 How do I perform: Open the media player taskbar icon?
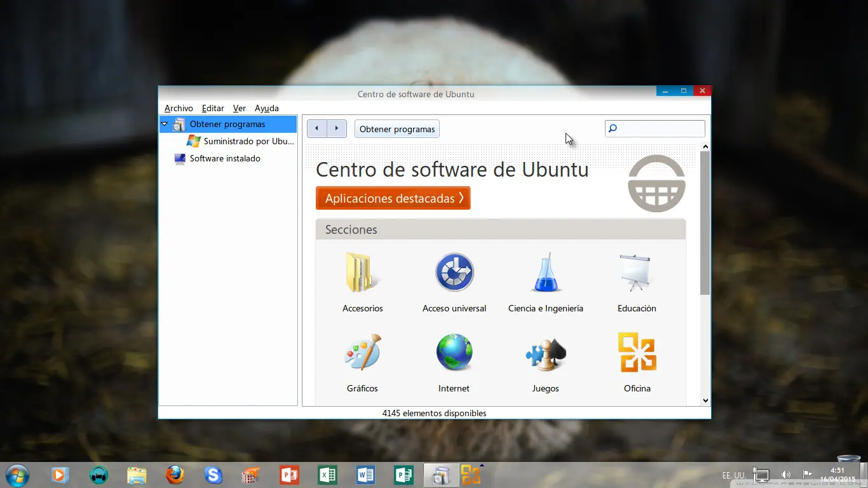(x=60, y=475)
